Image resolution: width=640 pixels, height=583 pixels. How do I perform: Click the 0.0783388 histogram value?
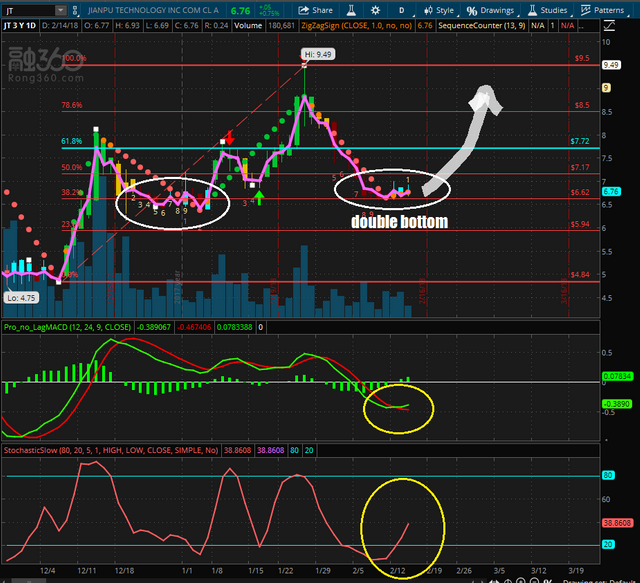(x=234, y=327)
